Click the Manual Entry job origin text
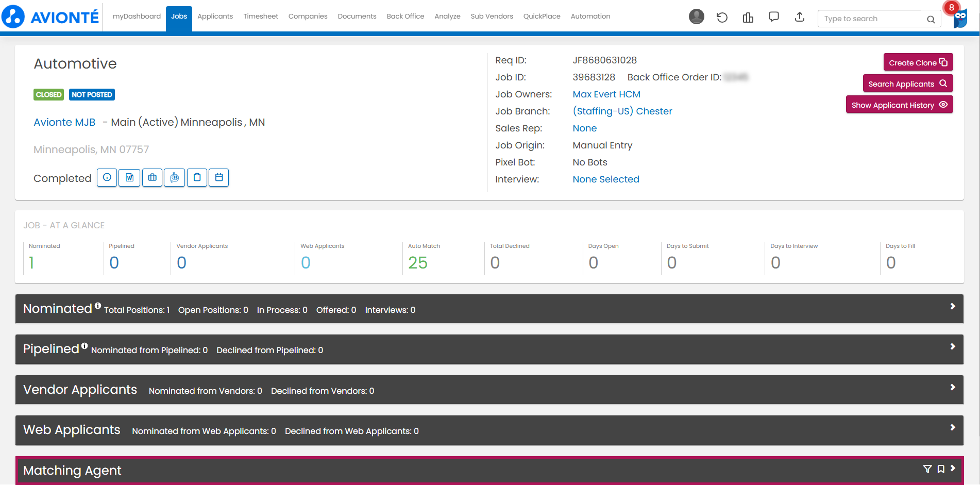980x485 pixels. tap(602, 145)
